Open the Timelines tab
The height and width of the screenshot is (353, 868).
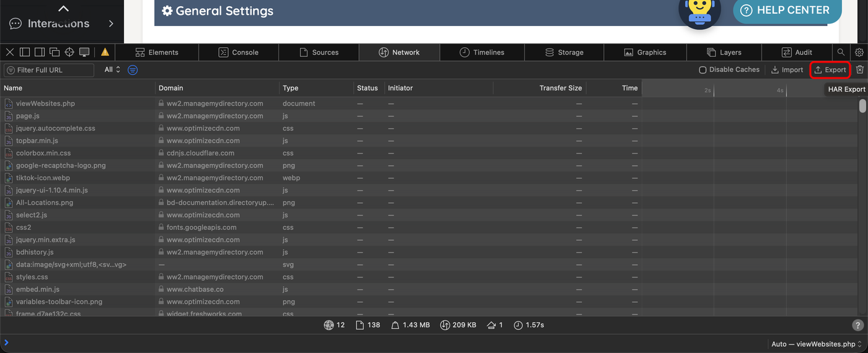pos(482,53)
